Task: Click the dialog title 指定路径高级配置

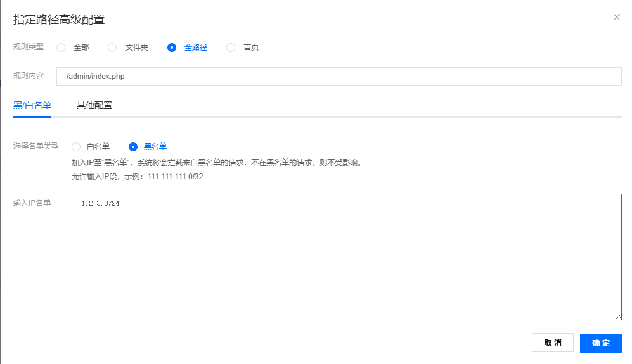Action: coord(59,19)
